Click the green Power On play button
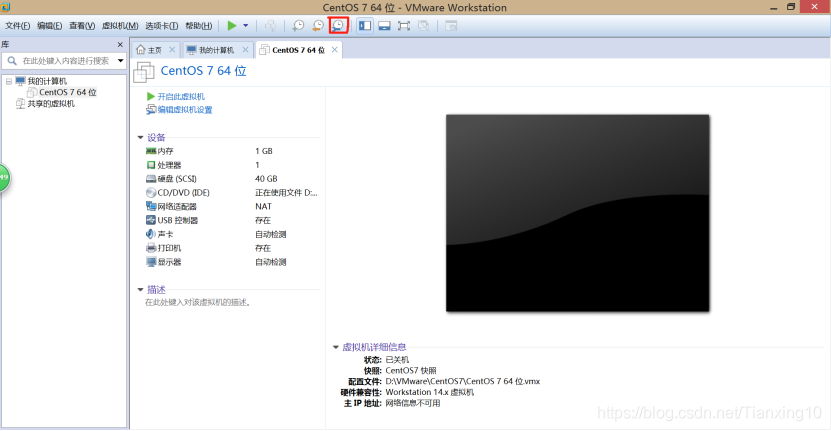The width and height of the screenshot is (831, 431). pyautogui.click(x=232, y=25)
